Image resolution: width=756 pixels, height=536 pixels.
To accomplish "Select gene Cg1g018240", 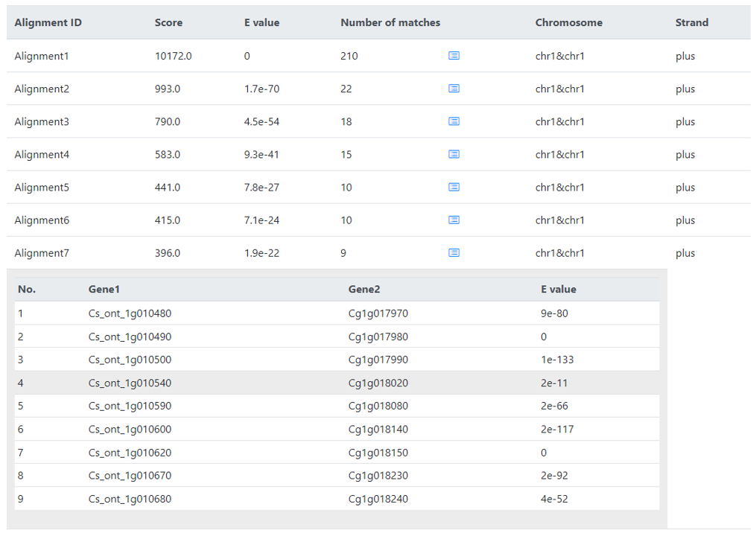I will point(378,499).
